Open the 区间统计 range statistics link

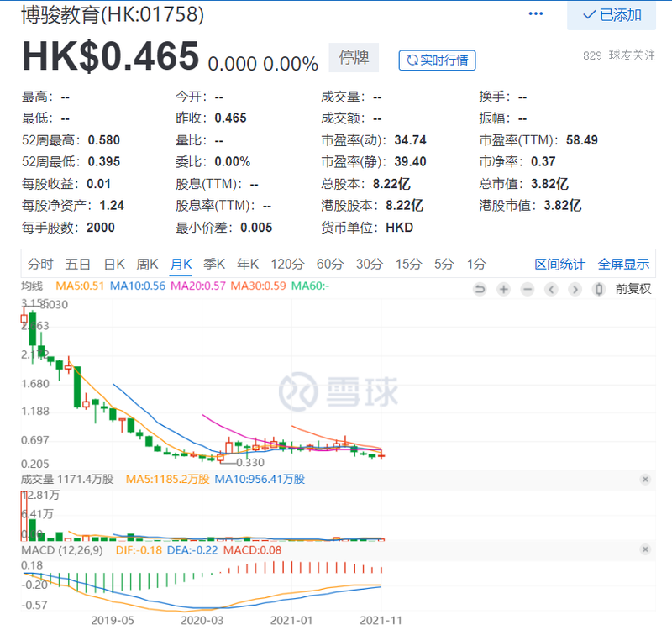pos(559,264)
